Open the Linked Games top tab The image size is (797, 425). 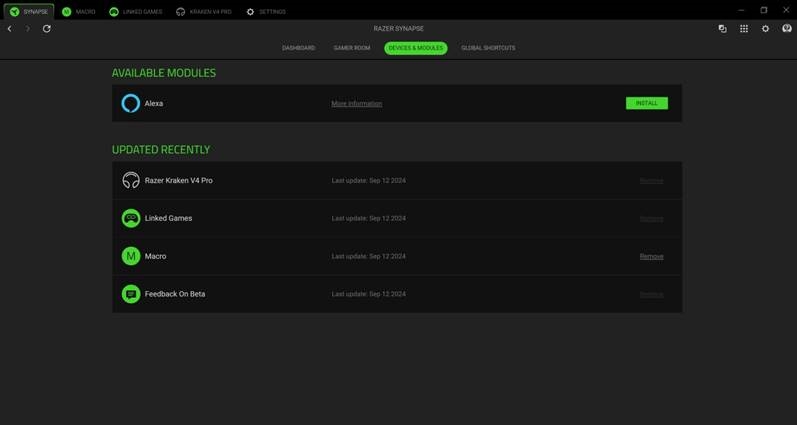136,12
